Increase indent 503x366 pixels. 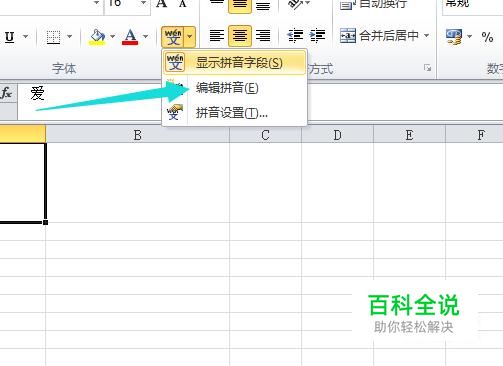coord(318,36)
